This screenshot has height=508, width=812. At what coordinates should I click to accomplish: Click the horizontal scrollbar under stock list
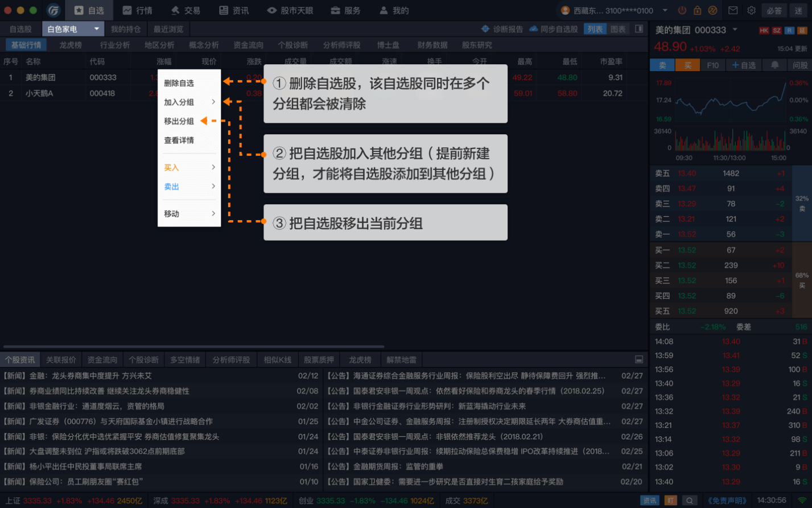[193, 346]
